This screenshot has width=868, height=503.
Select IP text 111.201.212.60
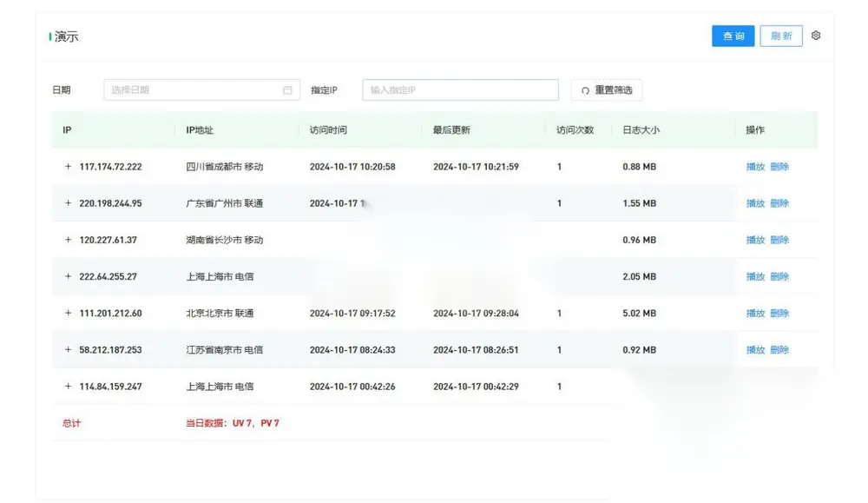coord(111,313)
